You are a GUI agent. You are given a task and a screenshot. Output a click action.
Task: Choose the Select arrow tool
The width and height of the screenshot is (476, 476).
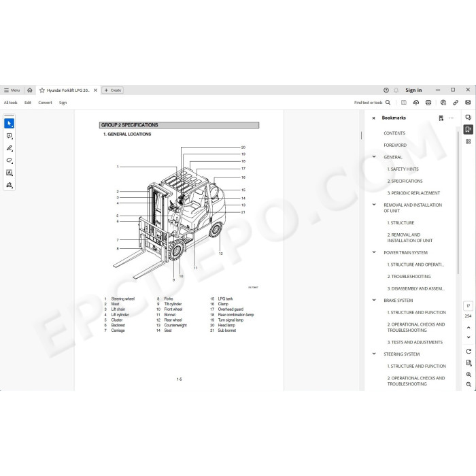click(9, 124)
